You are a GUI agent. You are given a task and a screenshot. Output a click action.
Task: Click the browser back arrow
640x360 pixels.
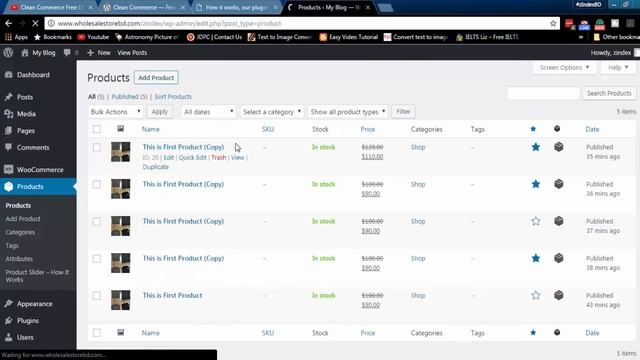click(9, 24)
